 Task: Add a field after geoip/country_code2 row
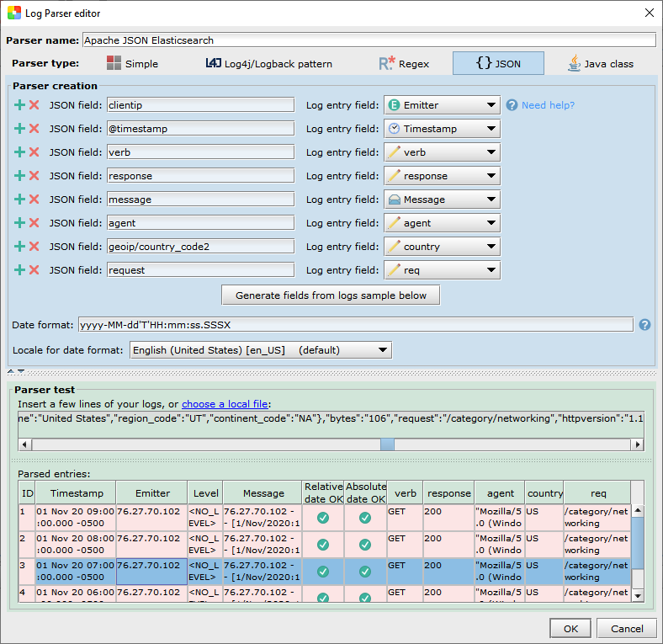tap(20, 247)
